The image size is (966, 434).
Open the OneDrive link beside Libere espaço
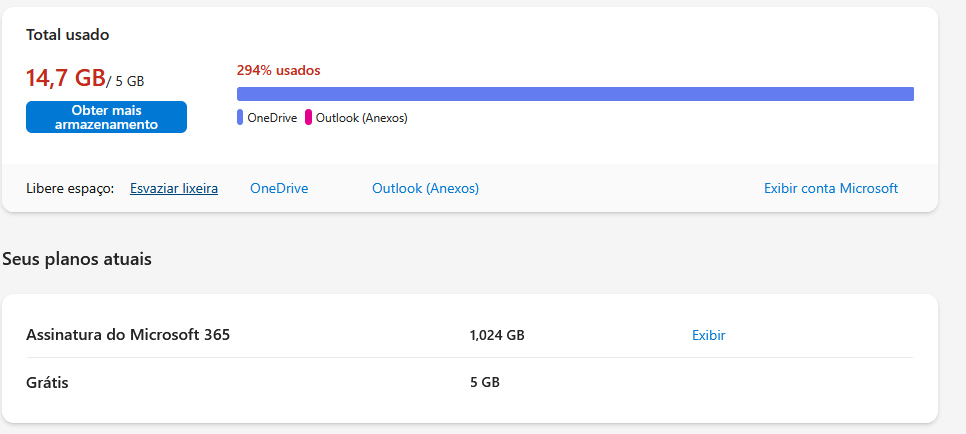pos(279,189)
